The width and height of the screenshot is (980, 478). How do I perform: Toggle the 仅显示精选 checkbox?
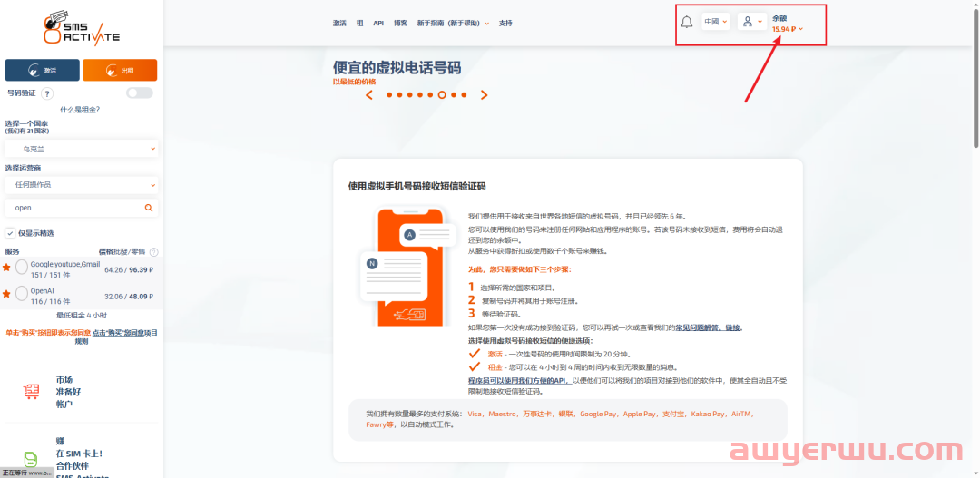10,233
